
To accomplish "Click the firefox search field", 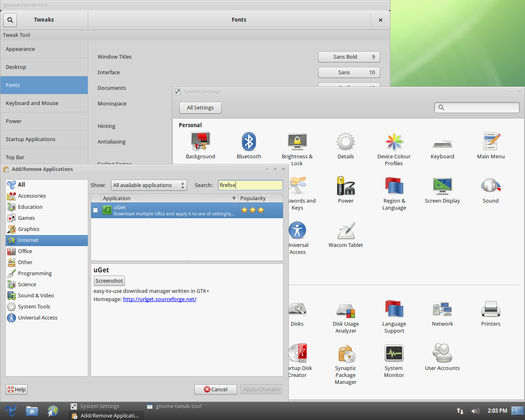I will [x=250, y=185].
